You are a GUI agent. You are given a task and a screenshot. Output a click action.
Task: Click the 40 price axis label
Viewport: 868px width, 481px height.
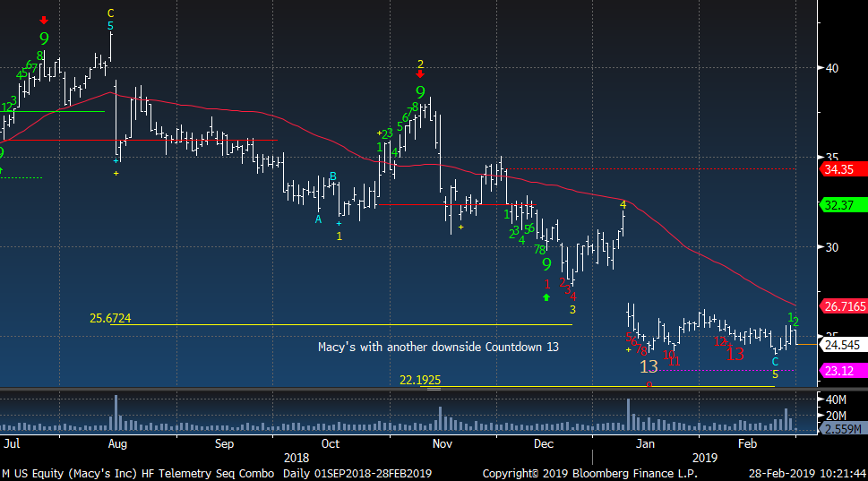(832, 68)
